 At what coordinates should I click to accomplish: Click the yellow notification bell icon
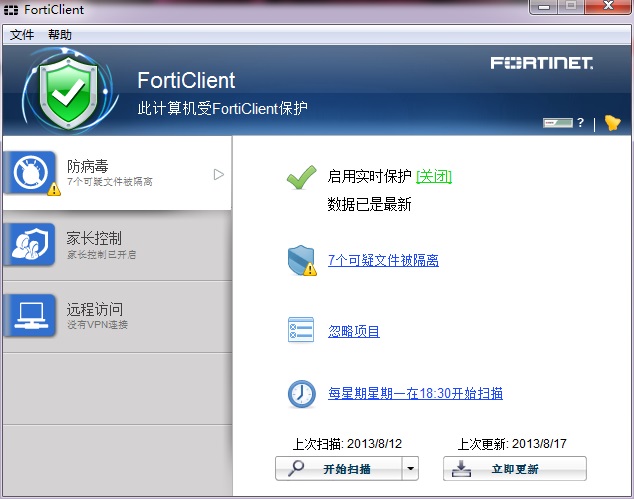coord(612,123)
